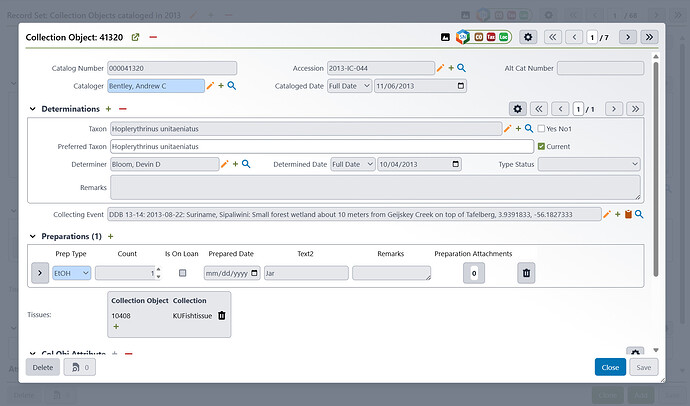Clone the Collecting Event with clipboard icon
Image resolution: width=690 pixels, height=406 pixels.
click(628, 214)
